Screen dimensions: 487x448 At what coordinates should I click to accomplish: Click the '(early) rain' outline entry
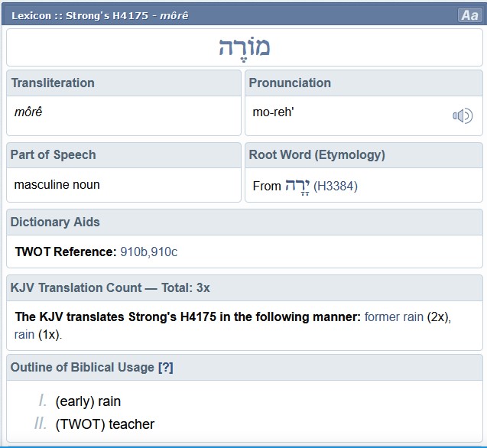coord(88,401)
